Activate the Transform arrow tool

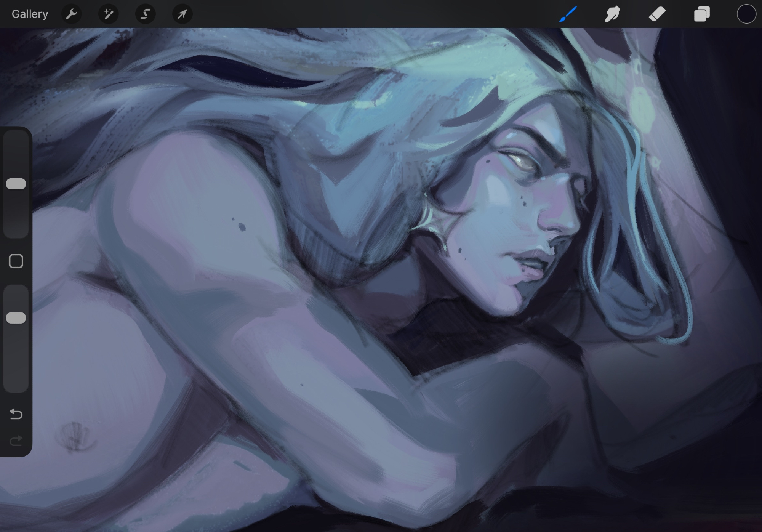point(182,14)
